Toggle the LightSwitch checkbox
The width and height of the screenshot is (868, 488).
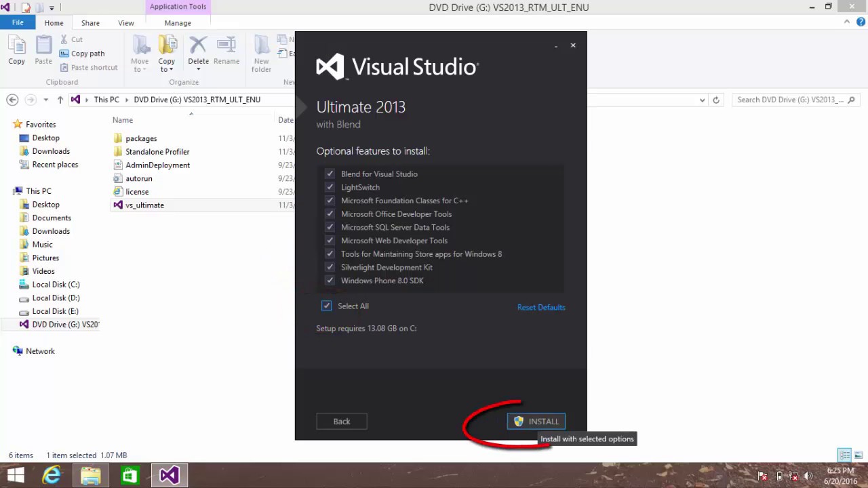click(330, 187)
